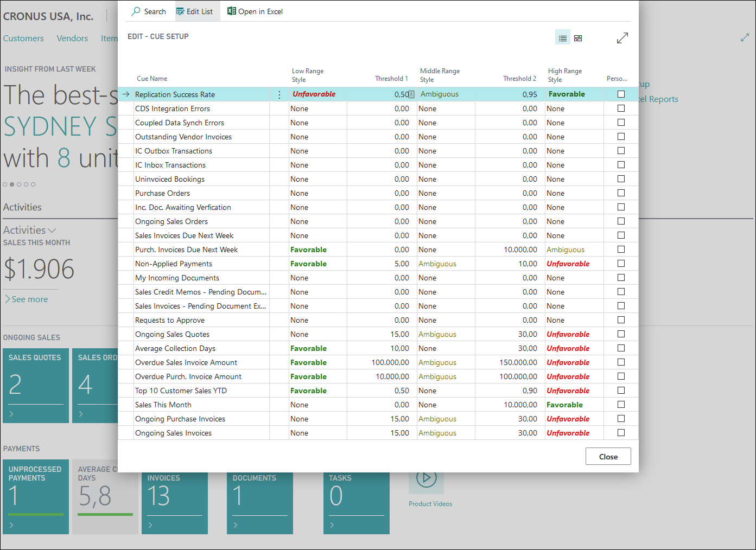Image resolution: width=756 pixels, height=550 pixels.
Task: Open High Range Style for Replication Success Rate
Action: (x=574, y=94)
